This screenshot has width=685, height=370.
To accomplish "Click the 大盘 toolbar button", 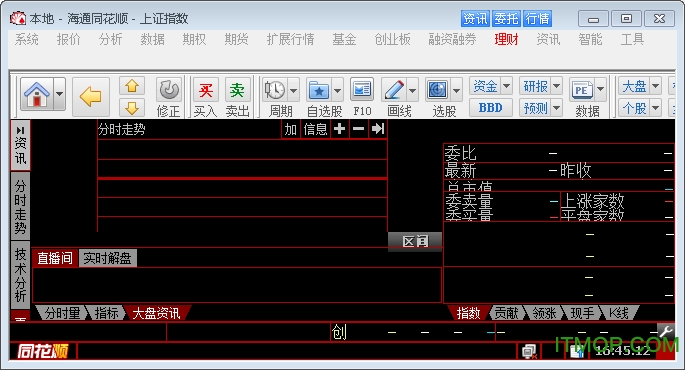I will 634,86.
